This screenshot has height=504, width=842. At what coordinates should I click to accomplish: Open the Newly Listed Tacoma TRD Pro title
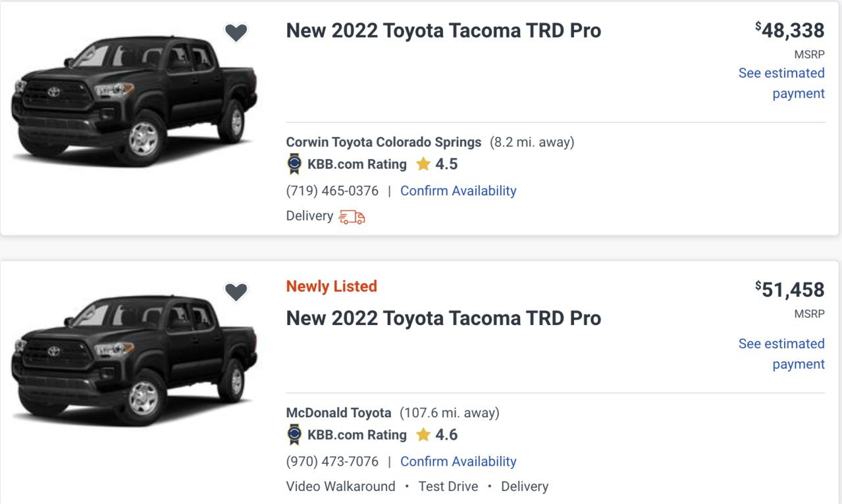(x=443, y=318)
